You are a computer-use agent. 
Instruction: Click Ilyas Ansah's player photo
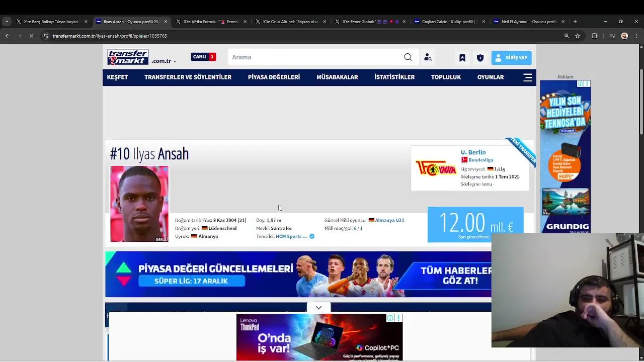pos(139,204)
